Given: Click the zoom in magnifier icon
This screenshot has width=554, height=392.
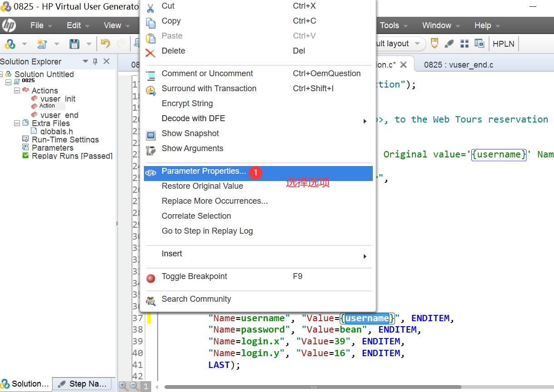Looking at the screenshot, I should [123, 386].
